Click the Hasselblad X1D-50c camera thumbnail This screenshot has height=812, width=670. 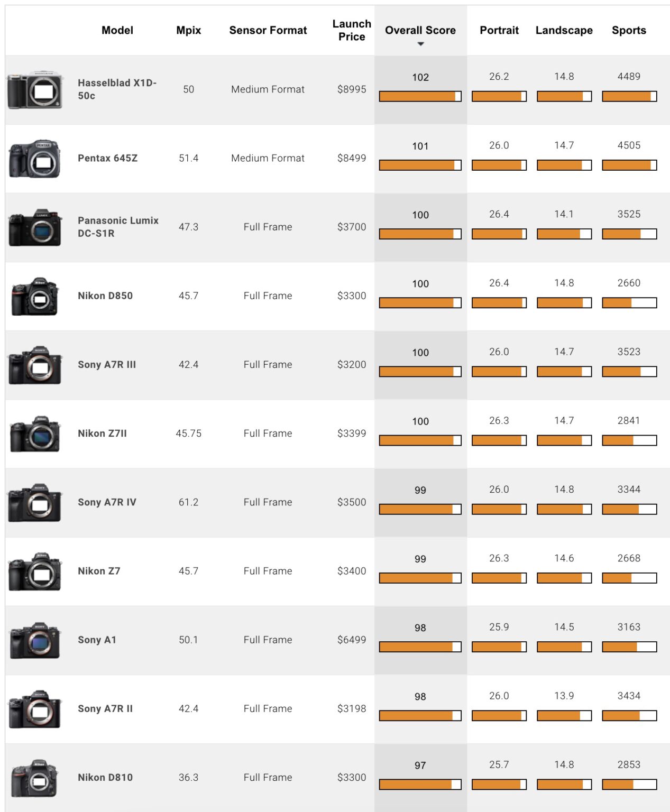pos(35,90)
